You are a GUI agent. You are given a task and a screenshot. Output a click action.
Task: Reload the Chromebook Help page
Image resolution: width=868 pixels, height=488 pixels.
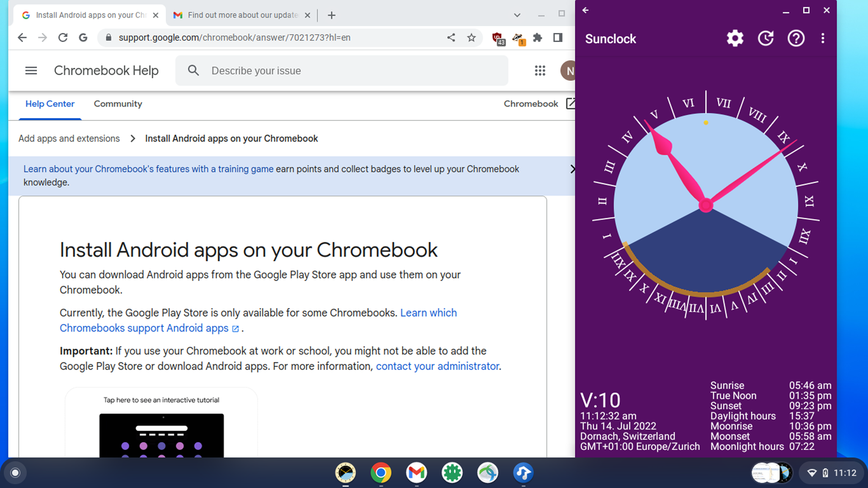pyautogui.click(x=63, y=38)
